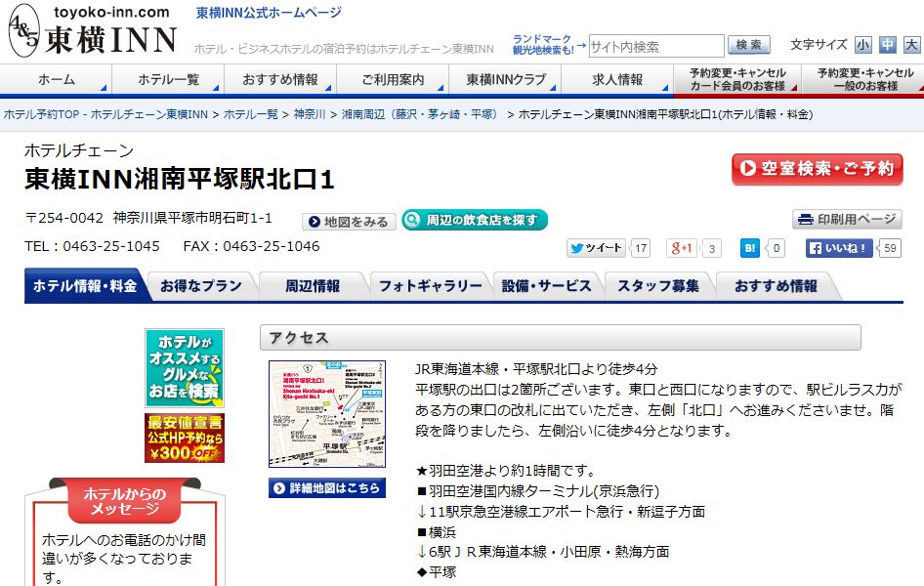This screenshot has width=924, height=586.
Task: Click the ホテルからのメッセージ heading
Action: [x=125, y=501]
